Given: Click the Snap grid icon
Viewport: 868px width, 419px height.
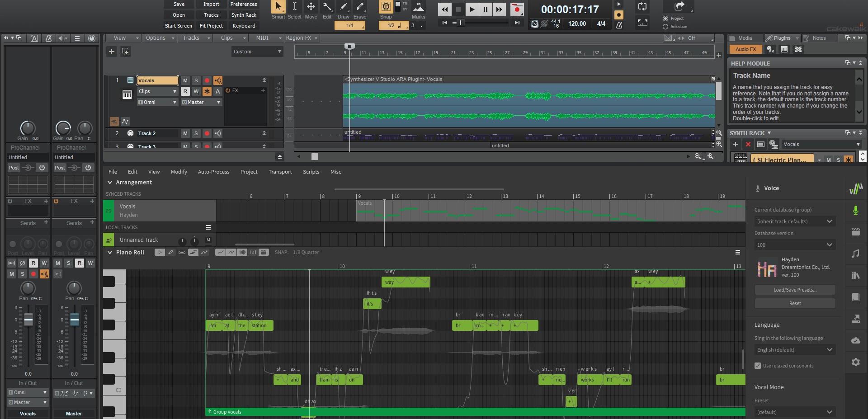Looking at the screenshot, I should coord(386,7).
